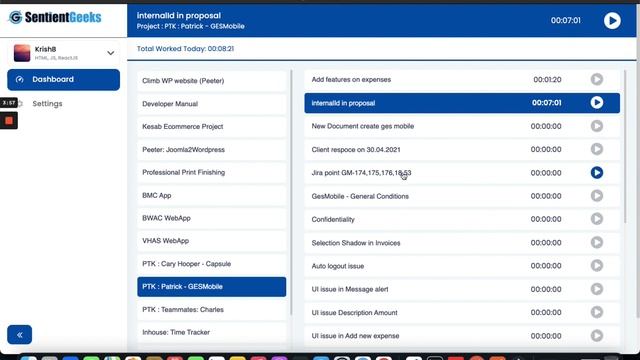640x360 pixels.
Task: Click Total Worked Today 00:08:21 text
Action: click(185, 49)
